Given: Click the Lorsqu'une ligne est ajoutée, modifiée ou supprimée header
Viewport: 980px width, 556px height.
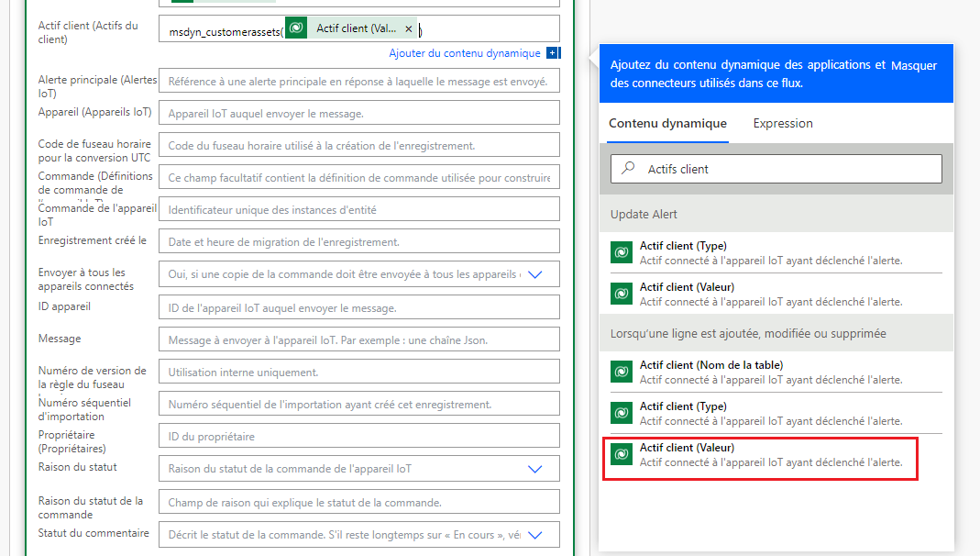Looking at the screenshot, I should pos(776,333).
